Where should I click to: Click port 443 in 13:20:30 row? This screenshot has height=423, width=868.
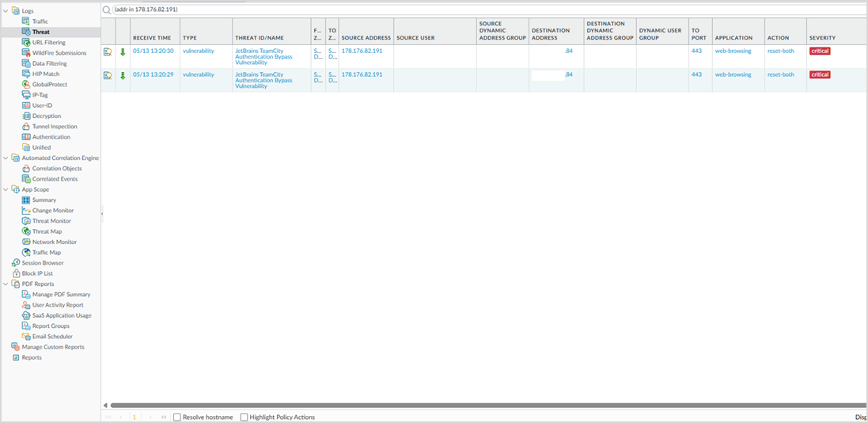(696, 51)
